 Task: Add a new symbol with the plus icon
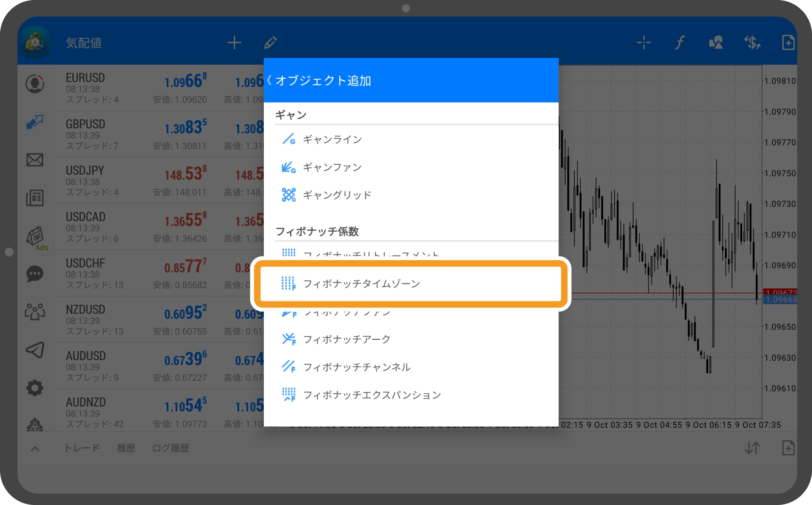pyautogui.click(x=234, y=42)
